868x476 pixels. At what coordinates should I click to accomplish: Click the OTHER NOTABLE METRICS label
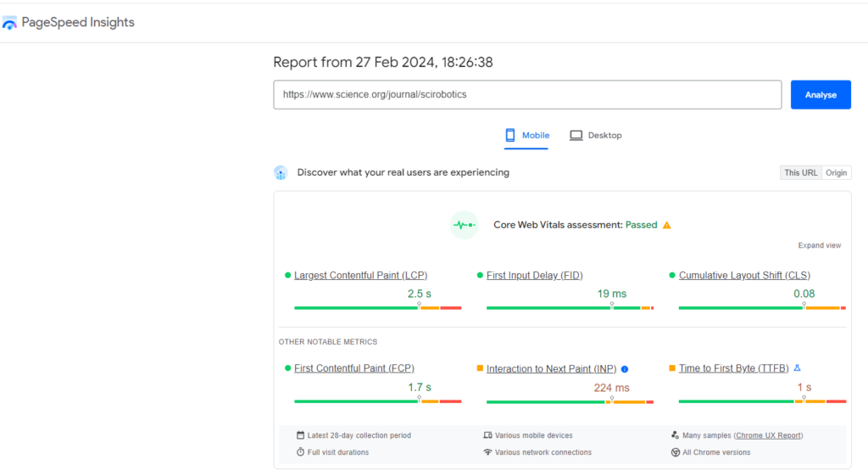click(328, 342)
